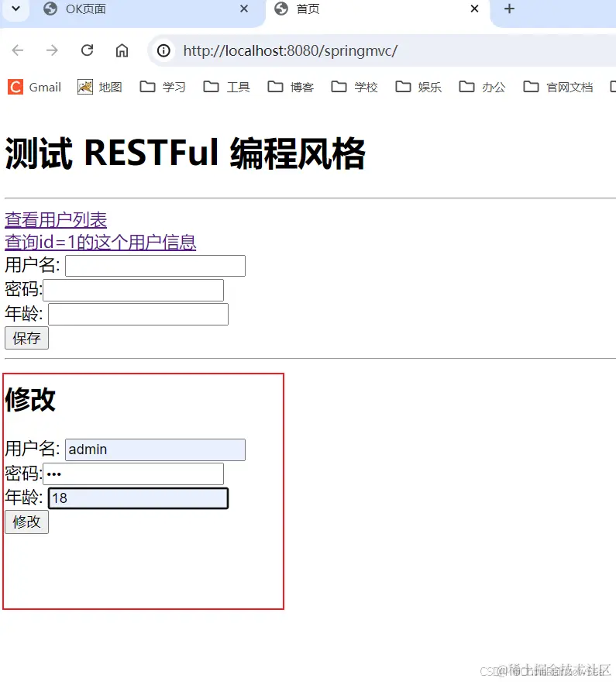Image resolution: width=616 pixels, height=682 pixels.
Task: View site information icon in address bar
Action: click(163, 51)
